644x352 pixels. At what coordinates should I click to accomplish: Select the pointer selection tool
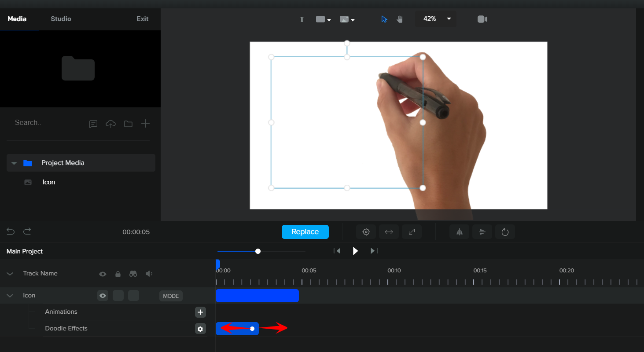pos(384,19)
